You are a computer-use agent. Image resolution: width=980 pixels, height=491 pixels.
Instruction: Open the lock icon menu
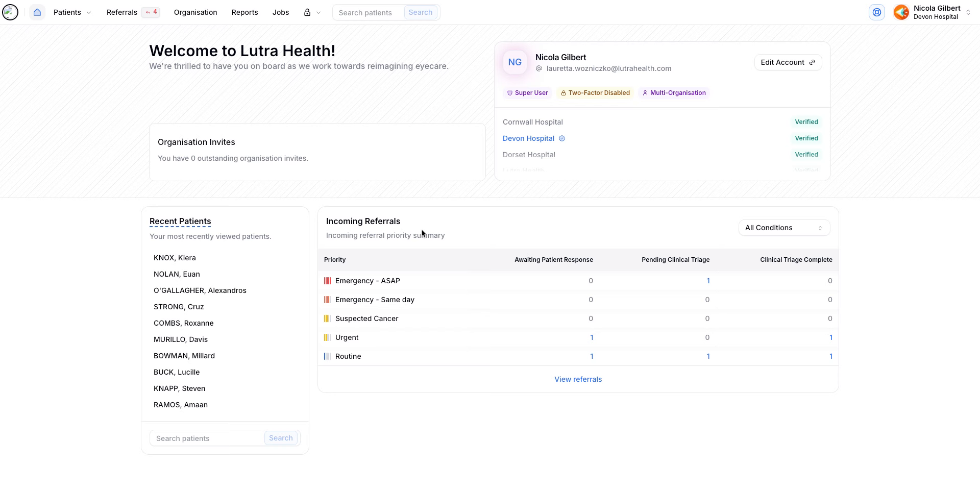(x=307, y=12)
